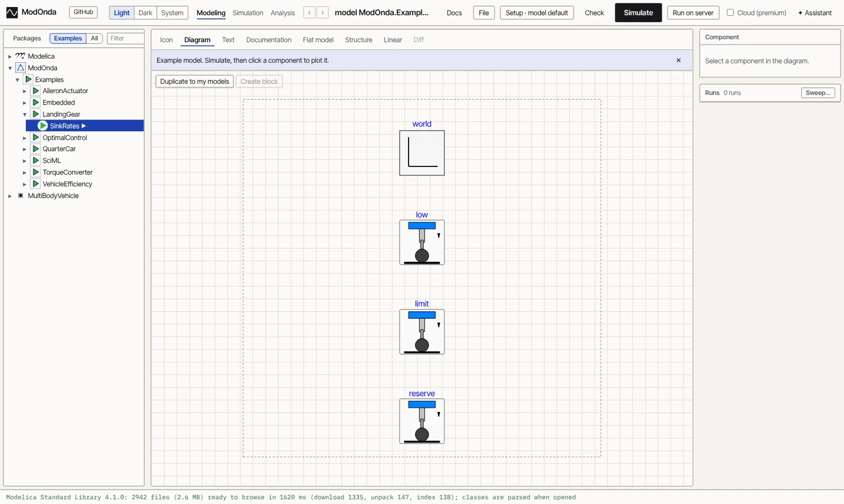Go forward with the next arrow button
Viewport: 844px width, 504px height.
pos(322,12)
